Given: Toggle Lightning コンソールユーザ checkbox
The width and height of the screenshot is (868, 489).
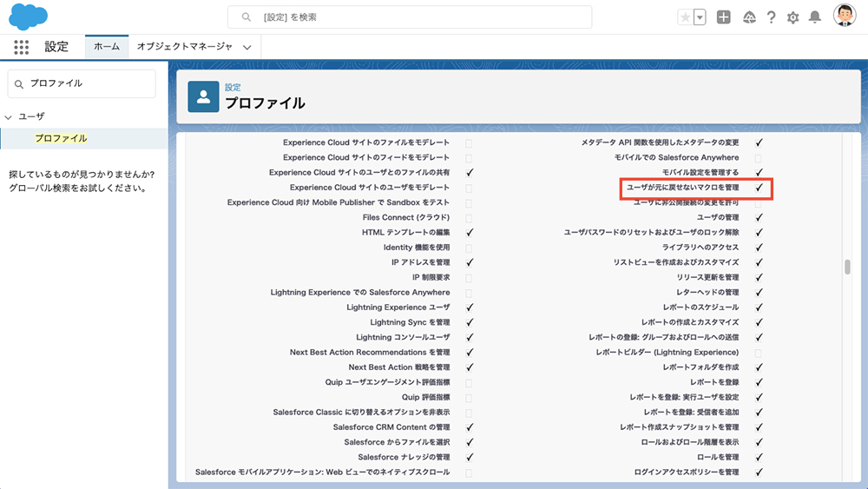Looking at the screenshot, I should pyautogui.click(x=470, y=337).
